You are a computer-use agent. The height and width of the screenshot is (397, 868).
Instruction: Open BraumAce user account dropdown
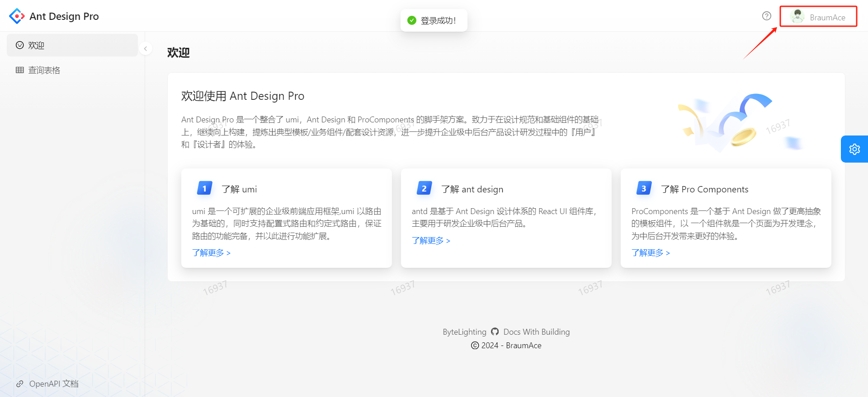click(x=818, y=17)
